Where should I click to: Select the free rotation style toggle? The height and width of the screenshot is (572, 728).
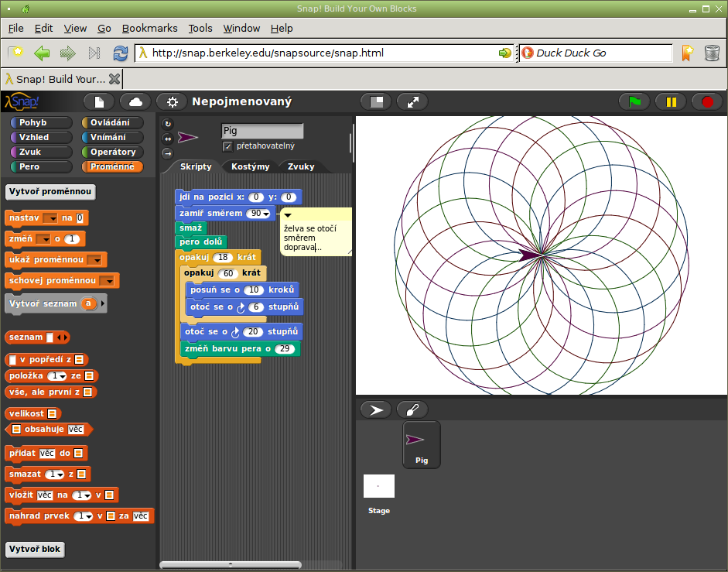pos(168,124)
